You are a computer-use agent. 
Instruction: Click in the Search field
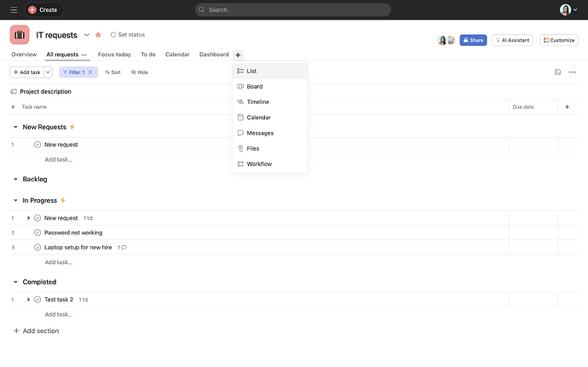point(292,9)
